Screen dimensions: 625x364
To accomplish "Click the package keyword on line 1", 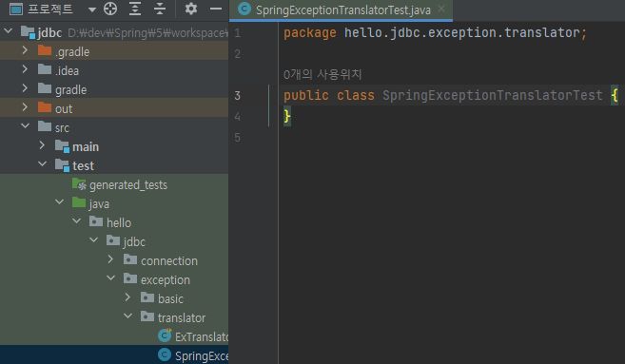I will point(310,32).
